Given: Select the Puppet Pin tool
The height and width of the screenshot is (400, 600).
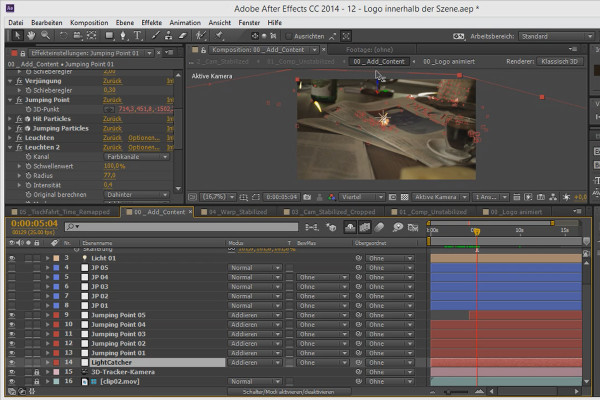Looking at the screenshot, I should click(x=218, y=36).
